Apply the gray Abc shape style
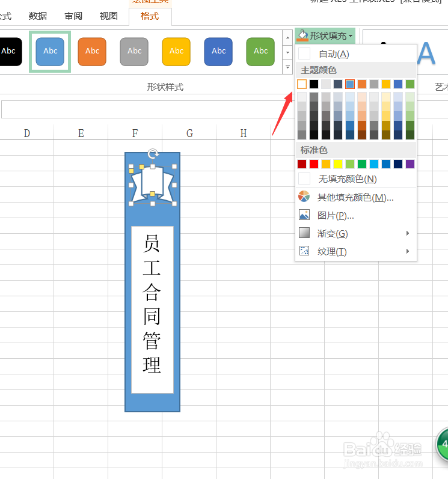 pyautogui.click(x=134, y=51)
